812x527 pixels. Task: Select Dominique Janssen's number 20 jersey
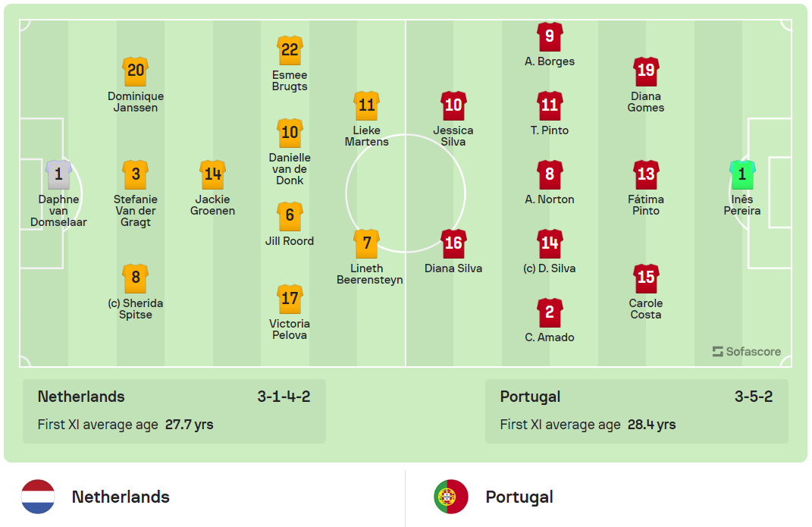[136, 72]
